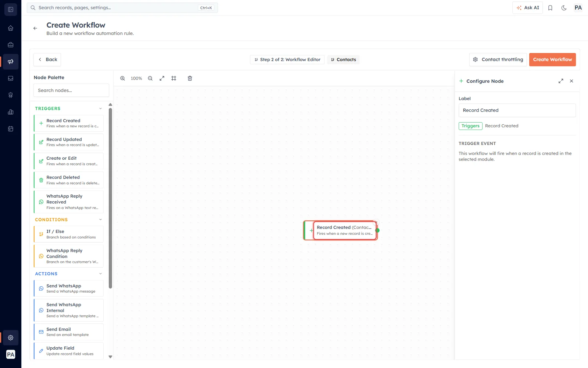
Task: Toggle the sidebar collapse icon
Action: [11, 10]
